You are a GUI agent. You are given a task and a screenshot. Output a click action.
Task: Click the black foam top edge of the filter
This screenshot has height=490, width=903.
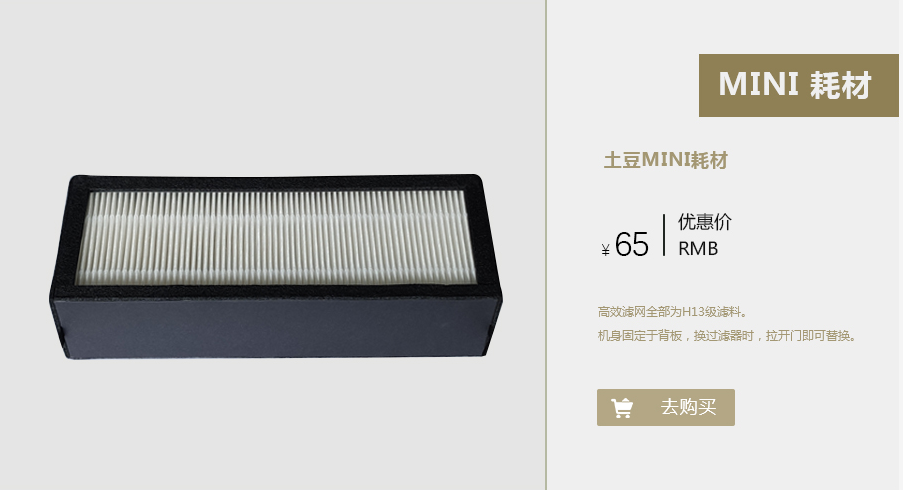275,183
